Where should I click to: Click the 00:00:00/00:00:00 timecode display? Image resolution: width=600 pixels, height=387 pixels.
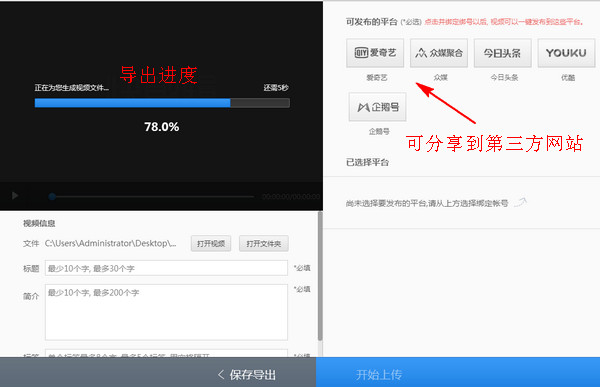coord(291,196)
